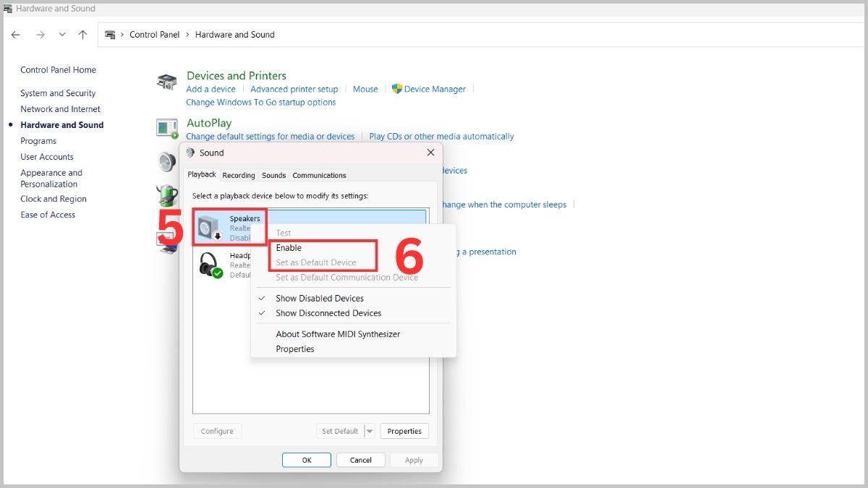Click the Speakers device icon in Sound dialog
The height and width of the screenshot is (488, 868).
[x=210, y=228]
